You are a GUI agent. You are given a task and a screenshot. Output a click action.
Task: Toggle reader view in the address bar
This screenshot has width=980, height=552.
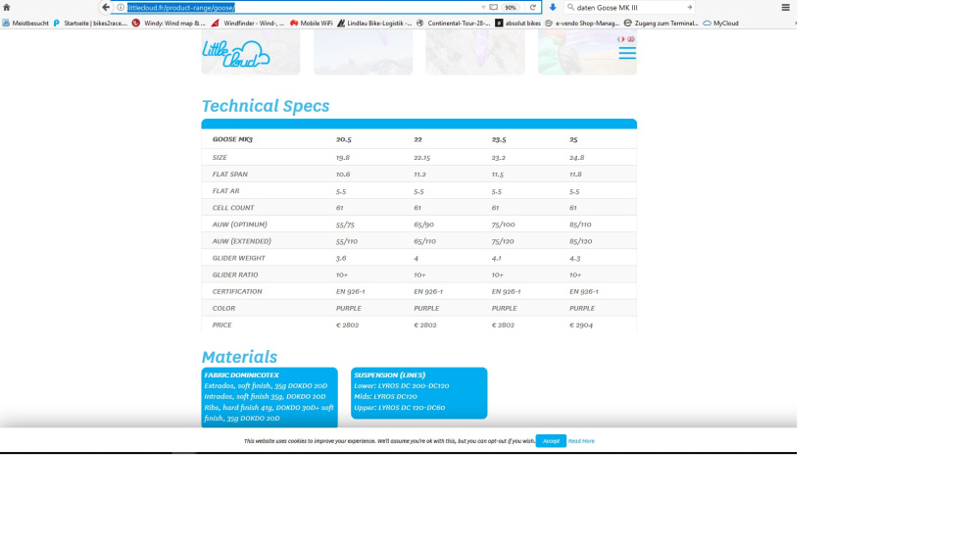point(494,8)
